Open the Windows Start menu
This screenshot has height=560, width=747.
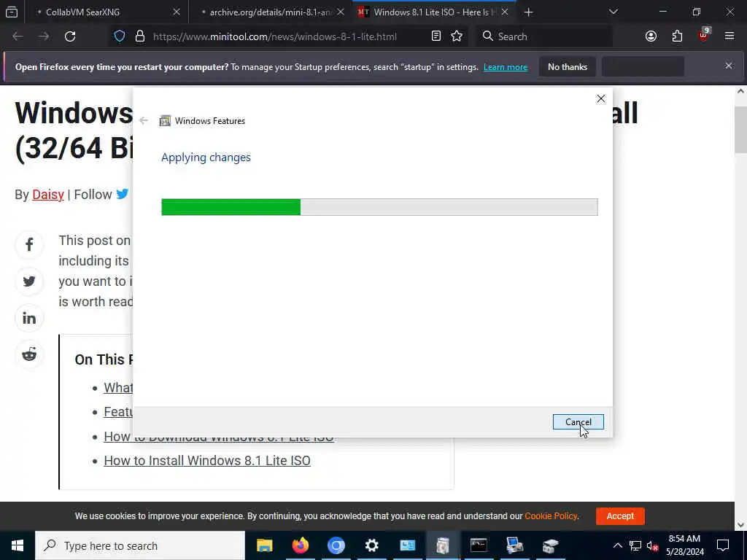pyautogui.click(x=18, y=545)
